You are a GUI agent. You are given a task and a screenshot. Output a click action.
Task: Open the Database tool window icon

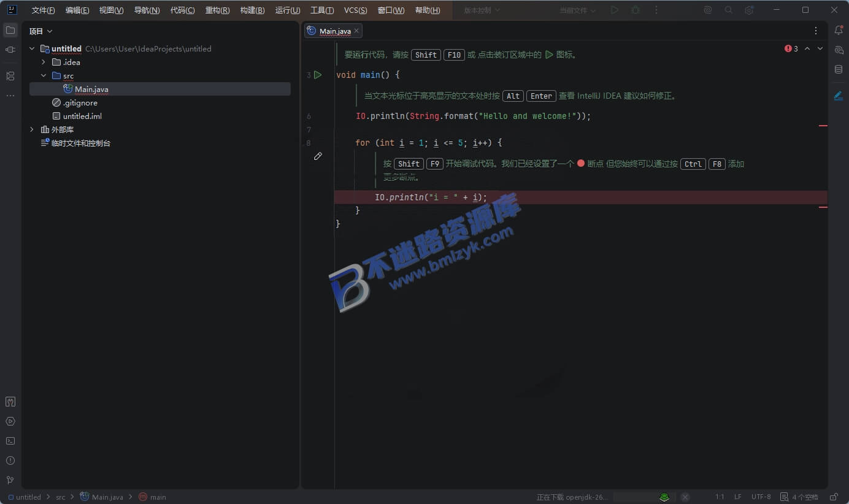pos(839,69)
